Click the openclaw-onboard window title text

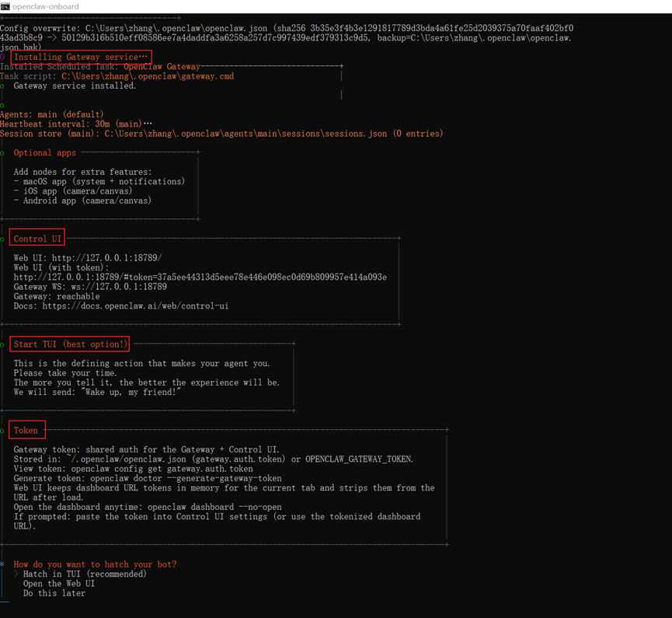tap(46, 6)
